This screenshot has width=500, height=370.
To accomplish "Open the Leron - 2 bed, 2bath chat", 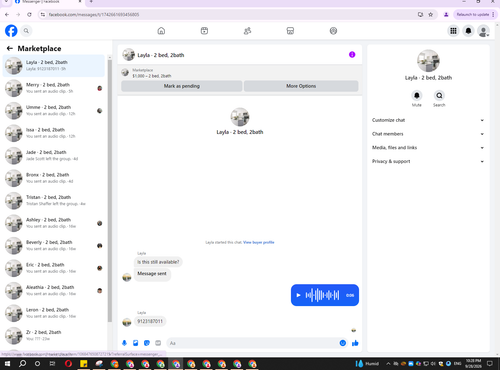I will [x=54, y=313].
